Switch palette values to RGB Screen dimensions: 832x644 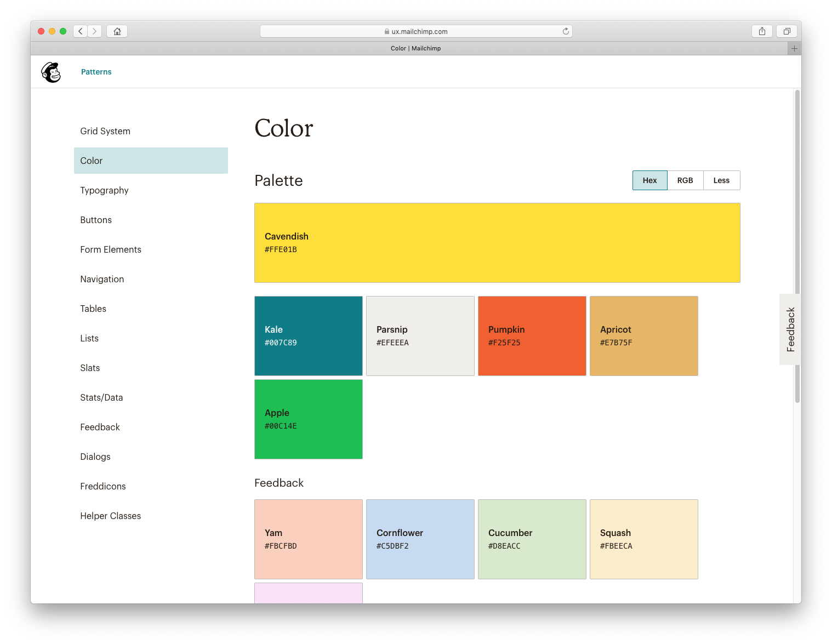pyautogui.click(x=685, y=180)
